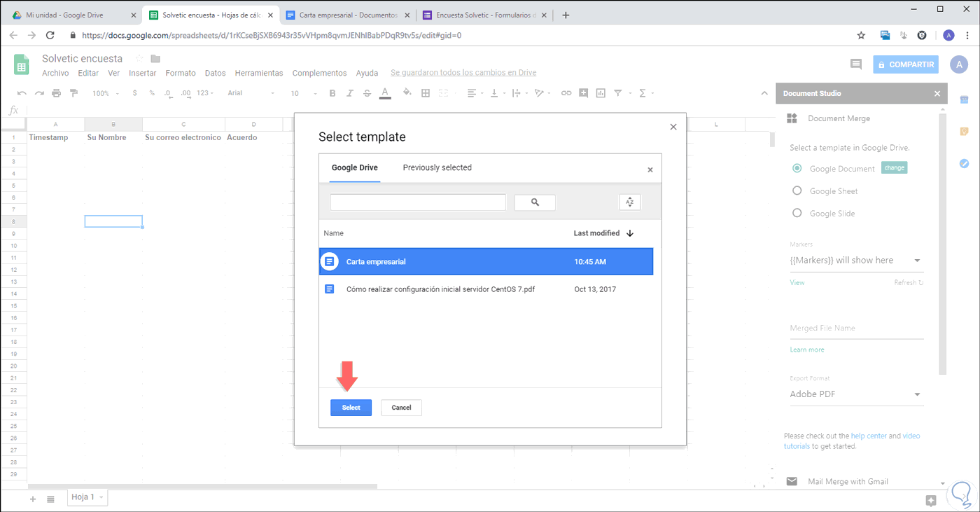The height and width of the screenshot is (512, 980).
Task: Open the font size 10 dropdown
Action: click(x=302, y=93)
